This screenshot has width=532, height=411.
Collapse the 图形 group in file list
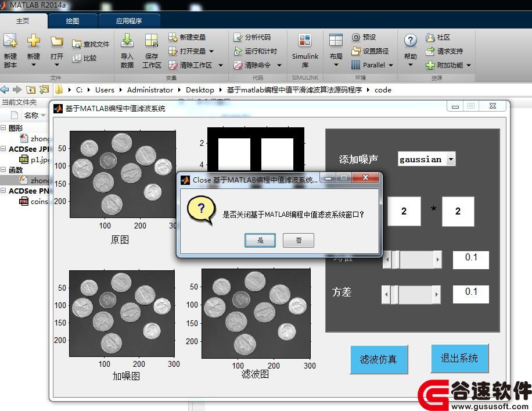(x=3, y=128)
